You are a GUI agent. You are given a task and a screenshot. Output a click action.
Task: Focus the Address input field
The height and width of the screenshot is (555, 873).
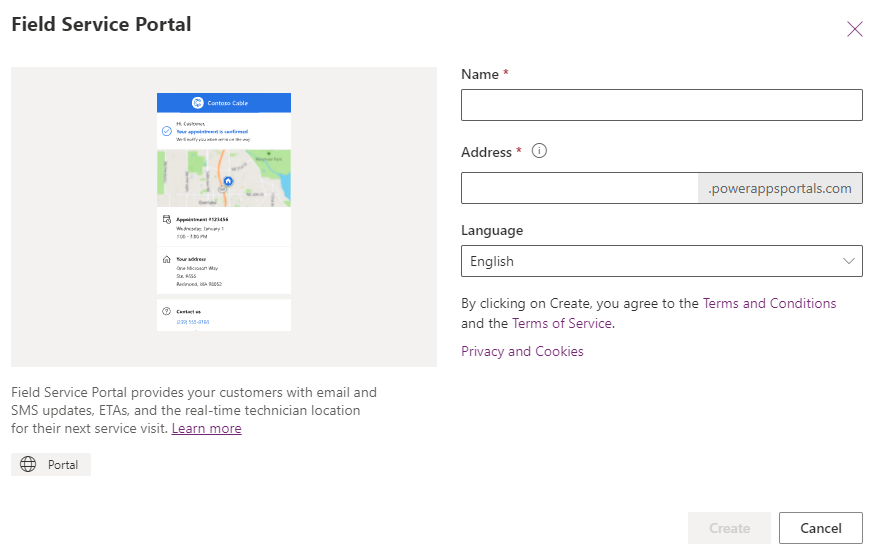point(580,188)
